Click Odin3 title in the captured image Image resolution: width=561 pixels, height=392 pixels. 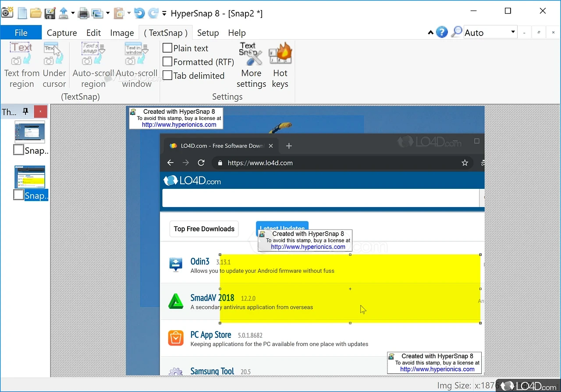tap(200, 261)
